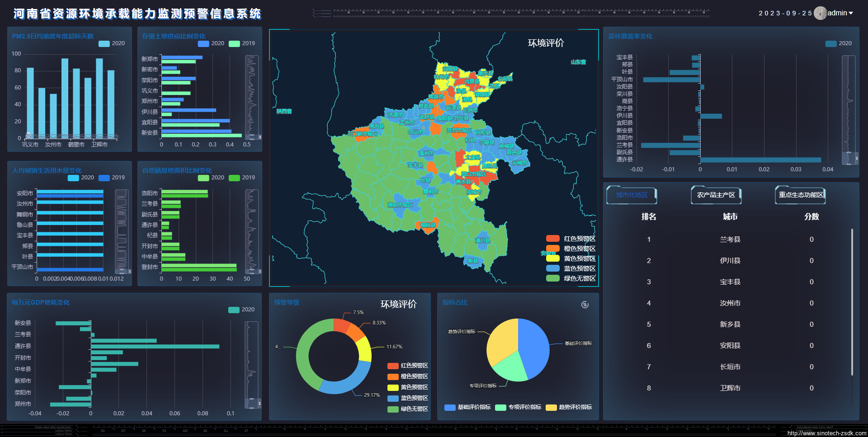The height and width of the screenshot is (437, 868).
Task: Click the 2019 legend icon in 人均城镇生活用水量变化
Action: 104,178
